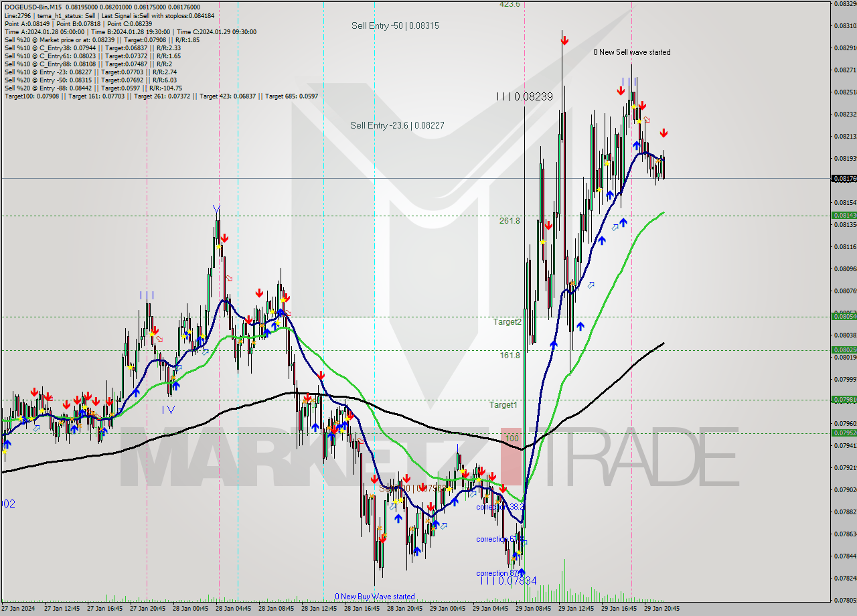Click the '29 Jan 20:45' time axis label
This screenshot has width=857, height=616.
[x=661, y=609]
